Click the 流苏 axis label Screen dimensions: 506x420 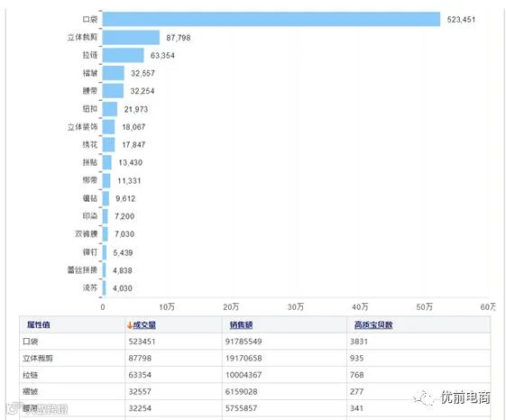click(90, 288)
